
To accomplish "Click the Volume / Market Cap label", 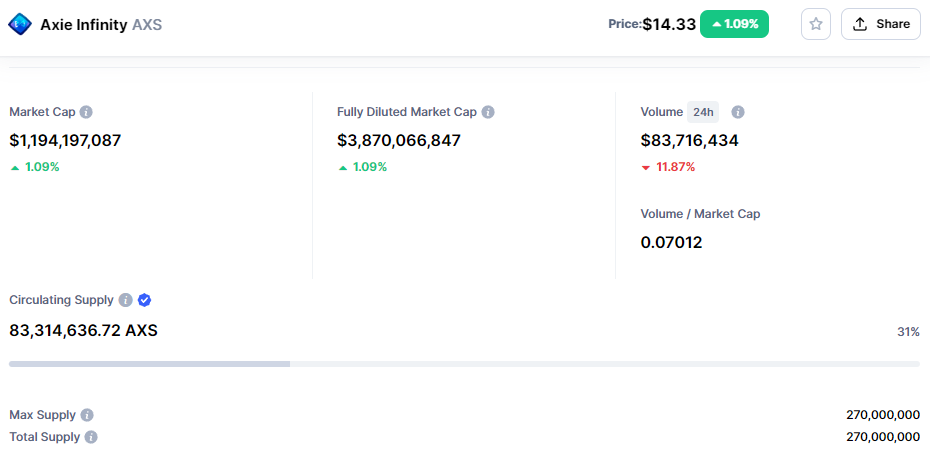I will point(700,214).
